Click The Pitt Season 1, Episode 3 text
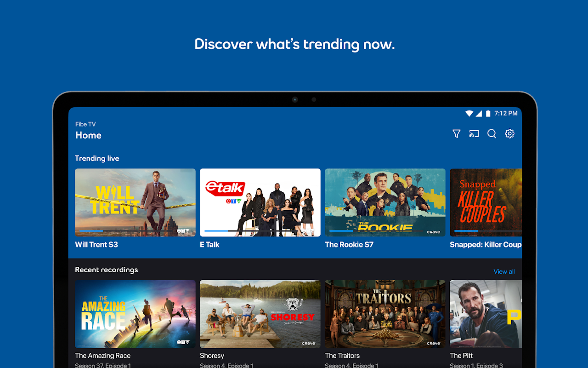The width and height of the screenshot is (588, 368). point(476,366)
